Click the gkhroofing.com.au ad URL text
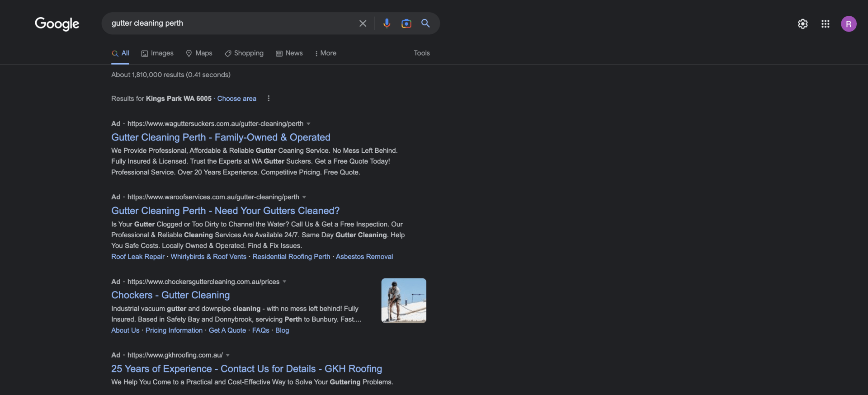Viewport: 868px width, 395px height. point(175,355)
